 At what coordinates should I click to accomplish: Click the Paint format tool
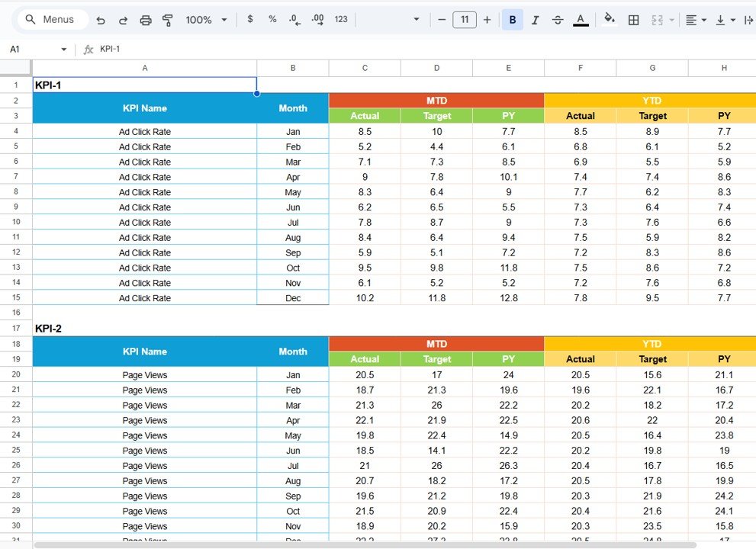(167, 19)
